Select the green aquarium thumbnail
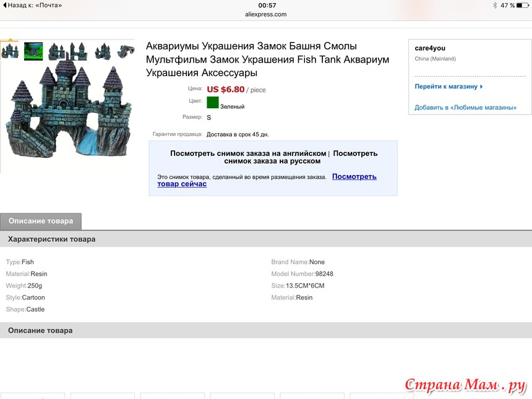The width and height of the screenshot is (532, 399). click(x=33, y=51)
